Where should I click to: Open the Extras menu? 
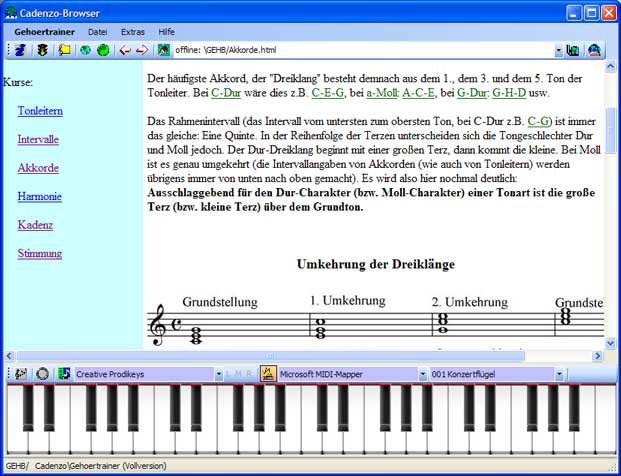coord(132,32)
